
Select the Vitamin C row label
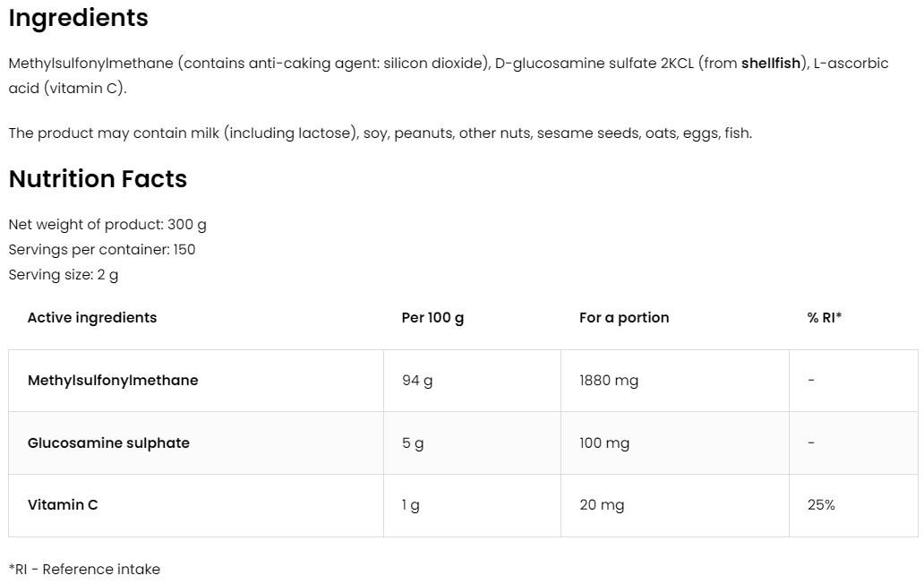[x=63, y=505]
